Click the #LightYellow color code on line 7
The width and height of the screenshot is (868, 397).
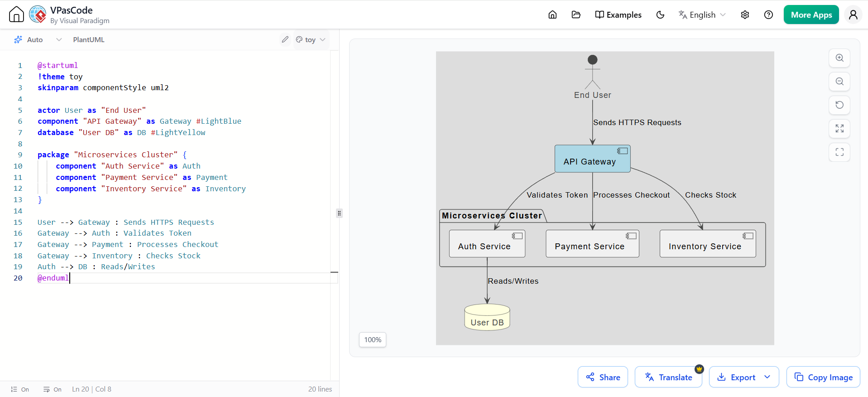click(178, 133)
